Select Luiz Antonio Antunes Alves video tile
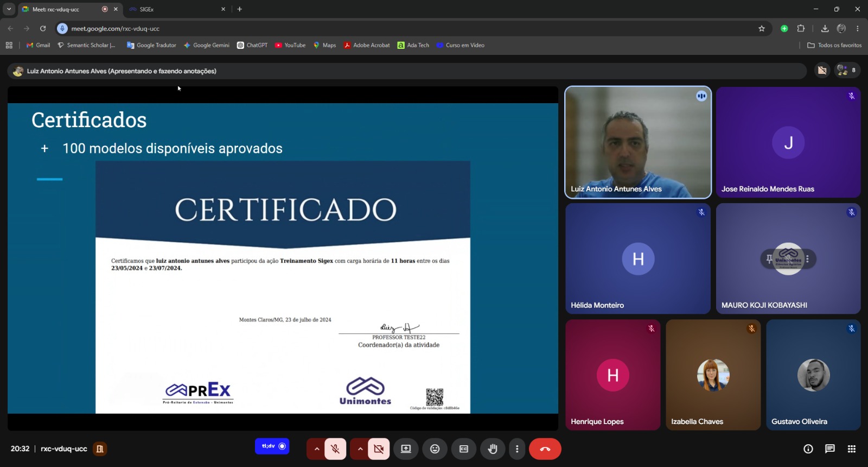This screenshot has height=467, width=868. pos(638,142)
